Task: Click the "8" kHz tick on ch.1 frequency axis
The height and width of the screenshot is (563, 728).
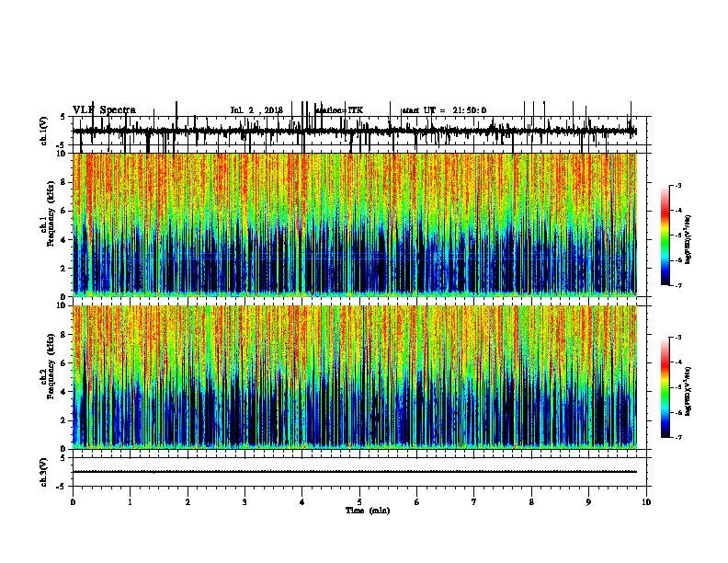Action: [63, 182]
